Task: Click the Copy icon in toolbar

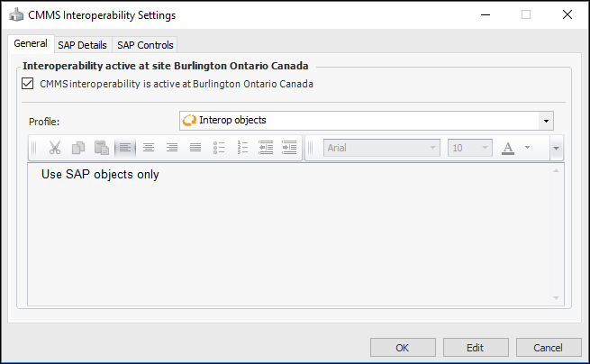Action: tap(78, 148)
